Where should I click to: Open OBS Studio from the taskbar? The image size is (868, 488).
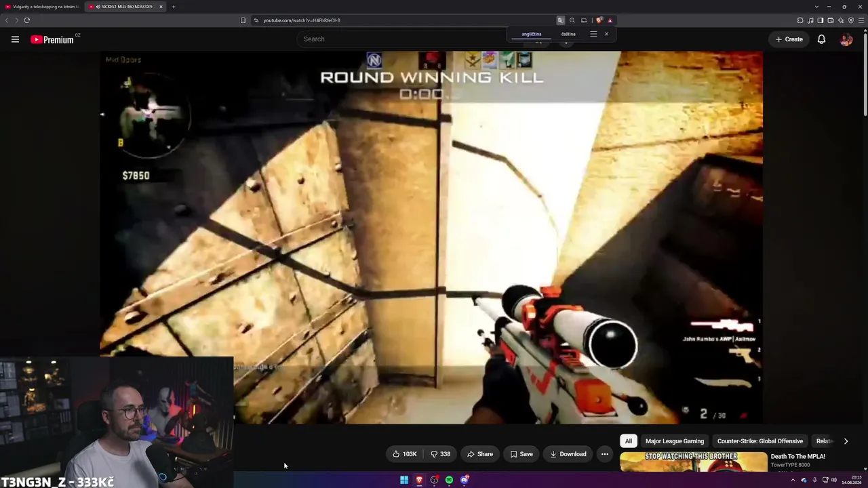434,480
